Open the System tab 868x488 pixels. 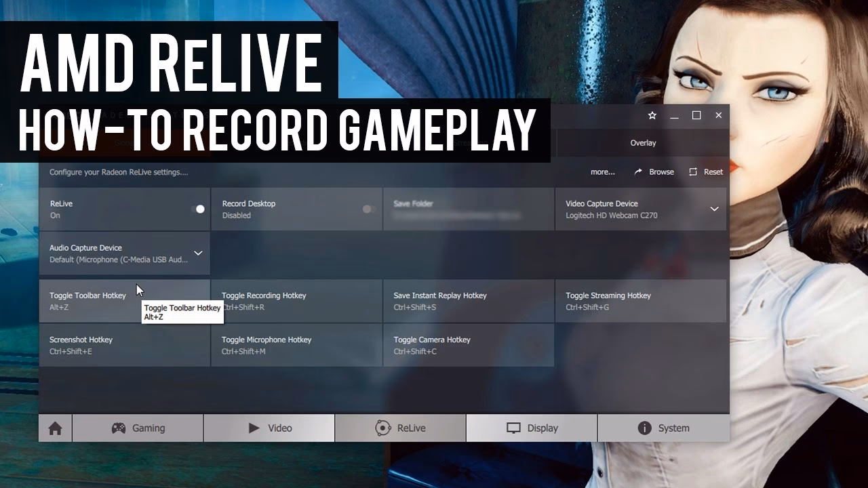[663, 428]
